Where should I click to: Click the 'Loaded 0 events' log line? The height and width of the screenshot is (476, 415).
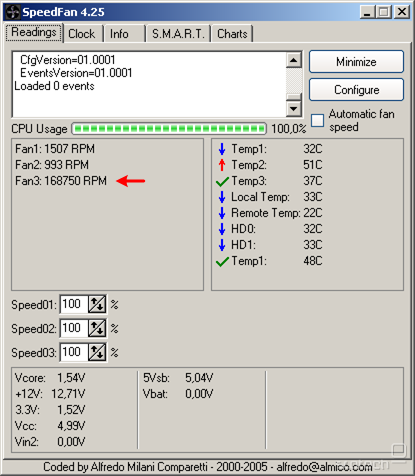coord(54,86)
